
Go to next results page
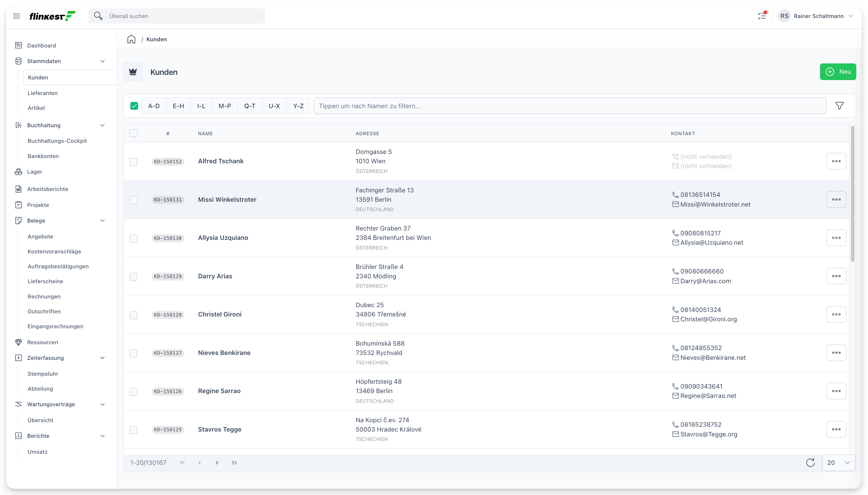pos(217,462)
